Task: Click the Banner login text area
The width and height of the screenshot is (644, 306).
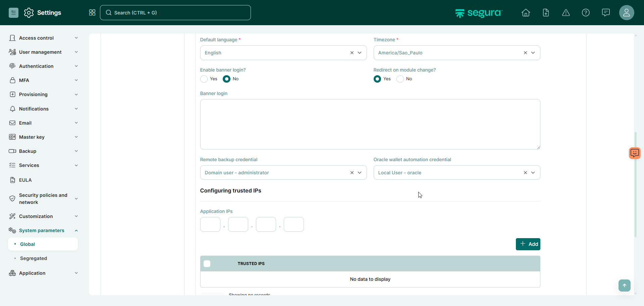Action: point(370,124)
